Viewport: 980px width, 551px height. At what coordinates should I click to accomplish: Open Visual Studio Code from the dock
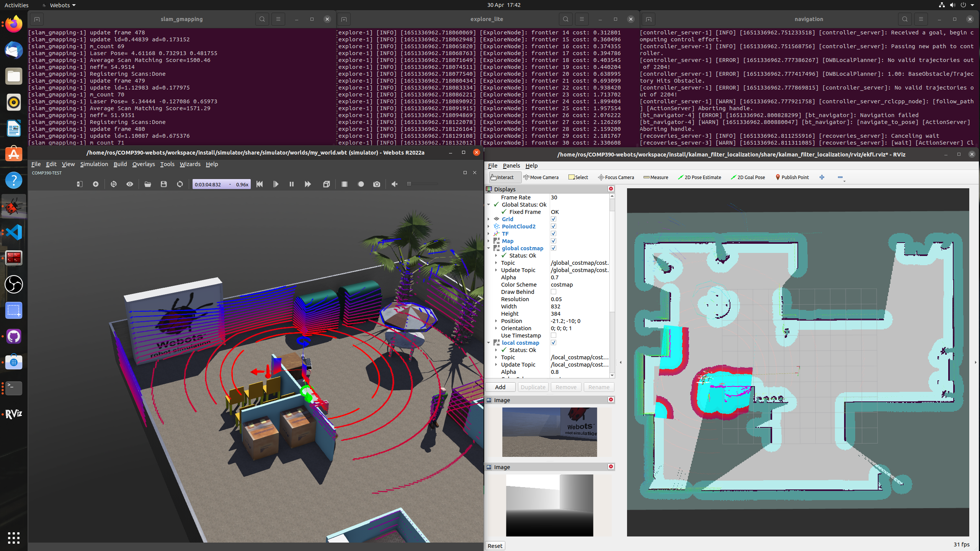(14, 232)
